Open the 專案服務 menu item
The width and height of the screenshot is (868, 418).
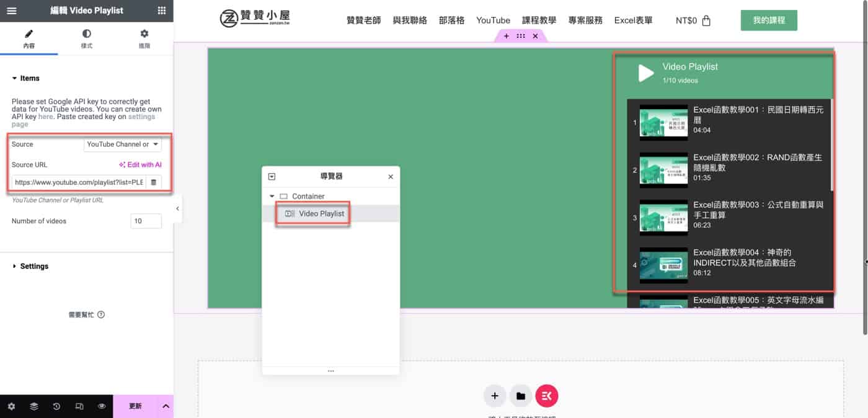point(585,20)
